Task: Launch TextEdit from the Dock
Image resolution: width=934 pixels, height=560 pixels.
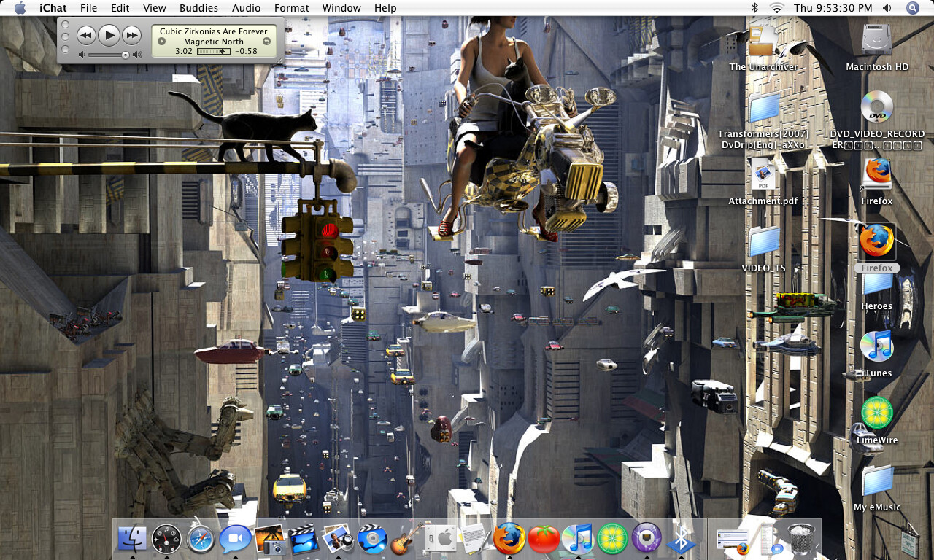Action: click(475, 539)
